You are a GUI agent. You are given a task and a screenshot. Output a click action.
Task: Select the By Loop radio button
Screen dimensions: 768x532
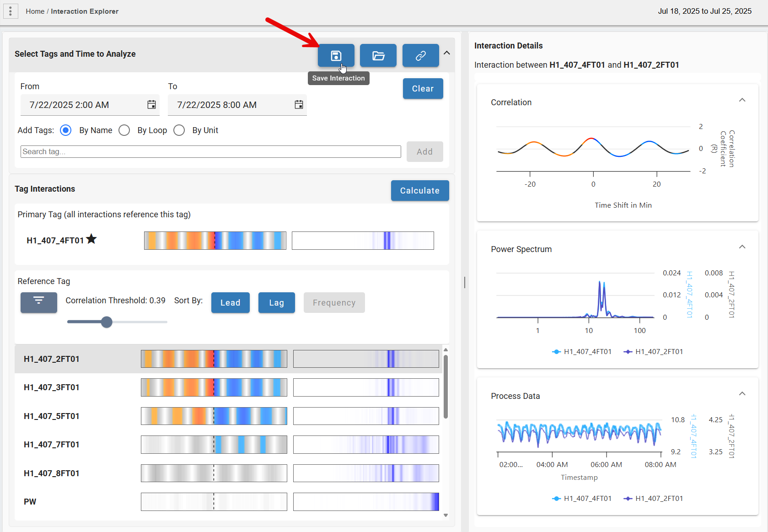coord(124,130)
